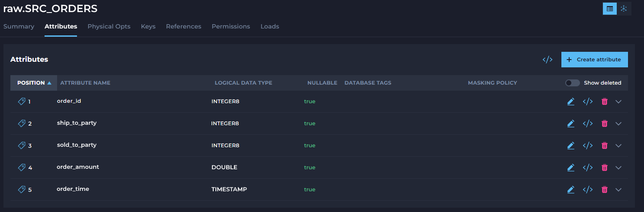Click nullable true value for order_time
The height and width of the screenshot is (212, 644).
point(310,190)
